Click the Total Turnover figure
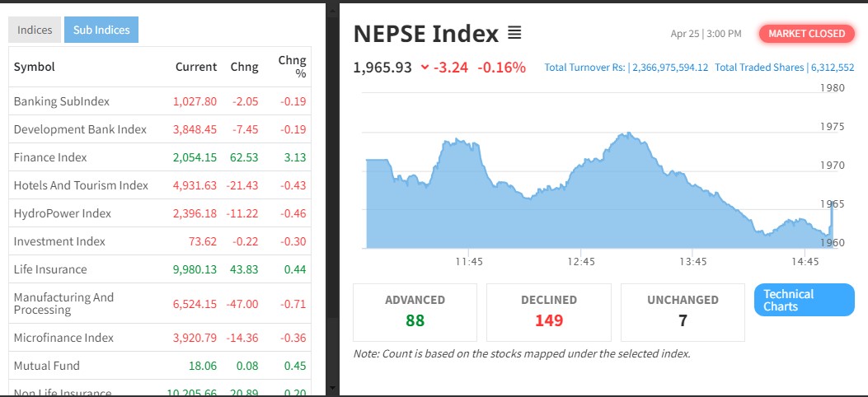Screen dimensions: 868x397 pyautogui.click(x=626, y=68)
